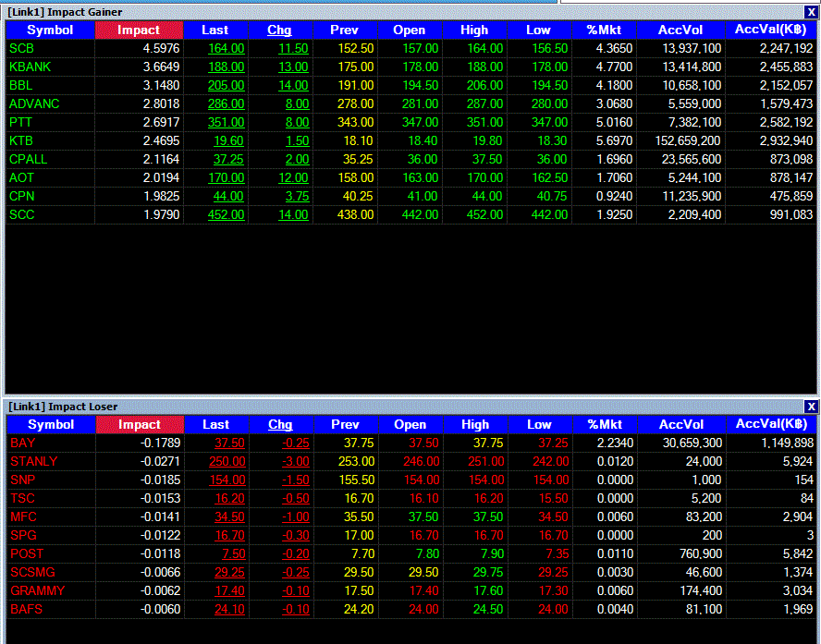Click AccVal(K฿) header in Impact Gainer

(x=771, y=30)
